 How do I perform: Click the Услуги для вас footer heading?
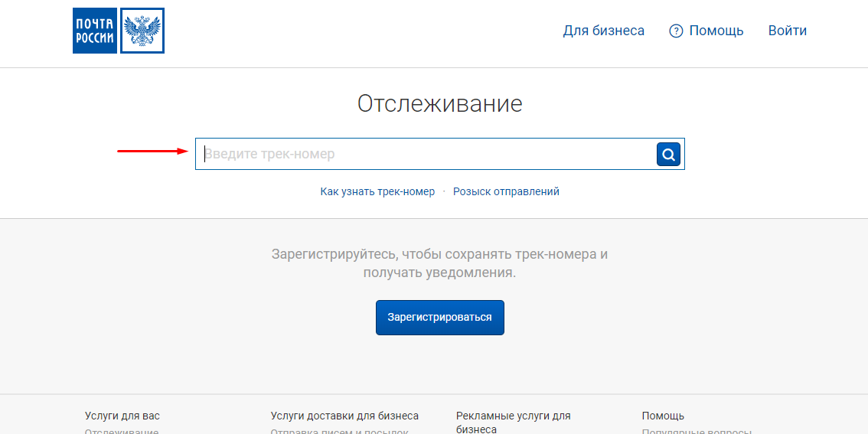(122, 416)
